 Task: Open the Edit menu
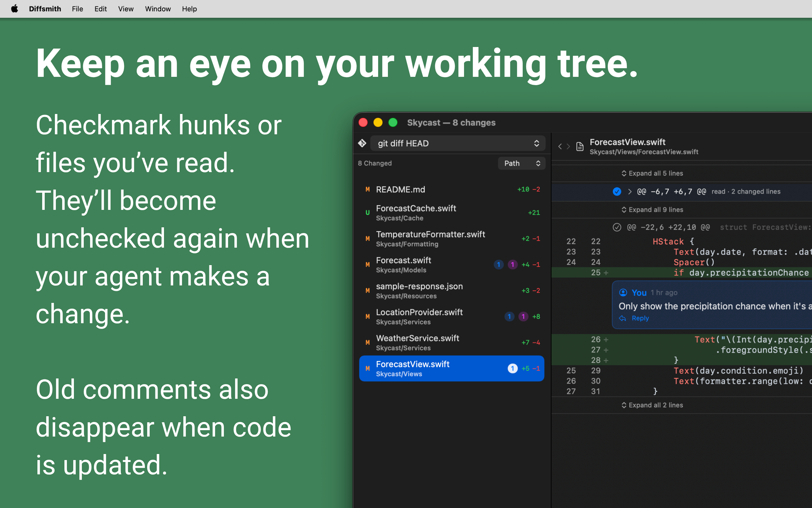click(x=100, y=9)
